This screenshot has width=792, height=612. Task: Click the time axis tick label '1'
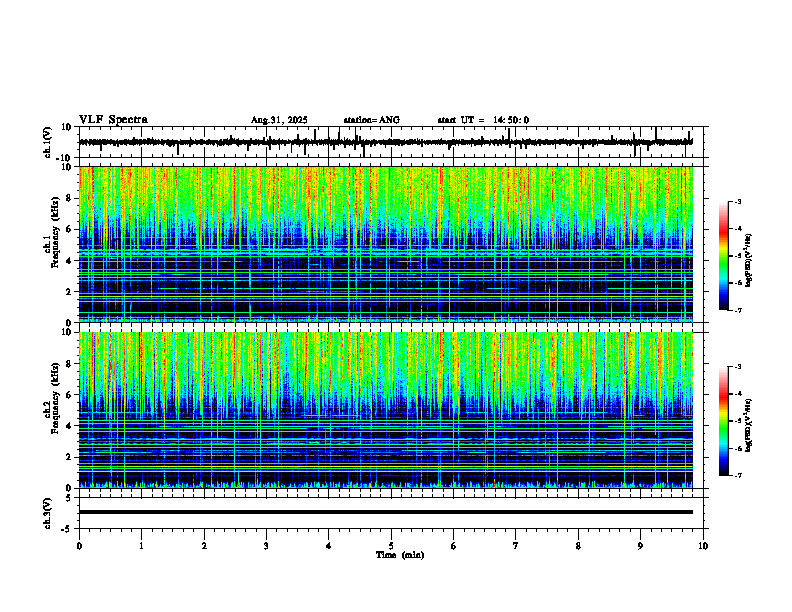point(141,546)
